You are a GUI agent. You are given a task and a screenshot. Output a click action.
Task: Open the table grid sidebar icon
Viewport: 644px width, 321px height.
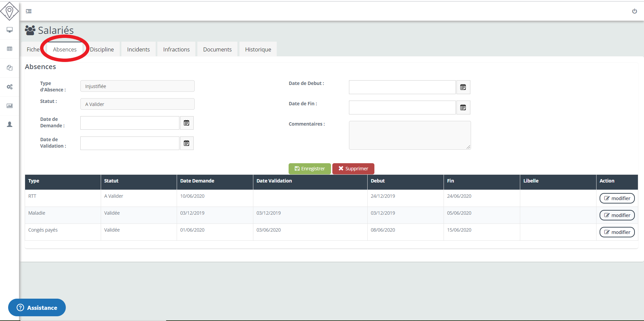9,49
